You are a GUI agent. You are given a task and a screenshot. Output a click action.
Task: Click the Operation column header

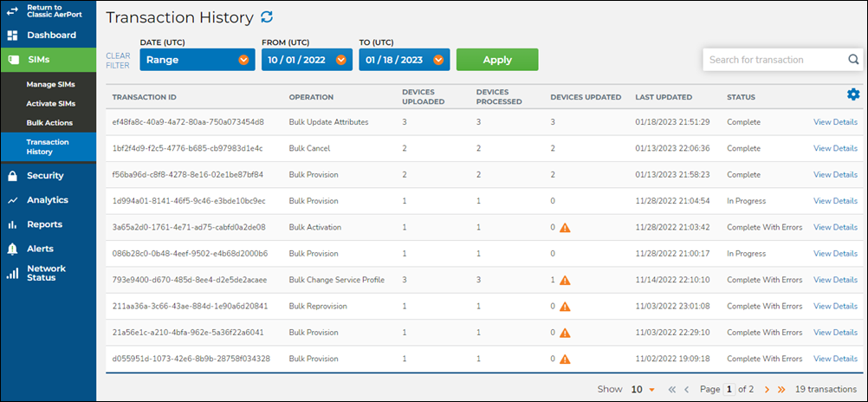pos(311,97)
